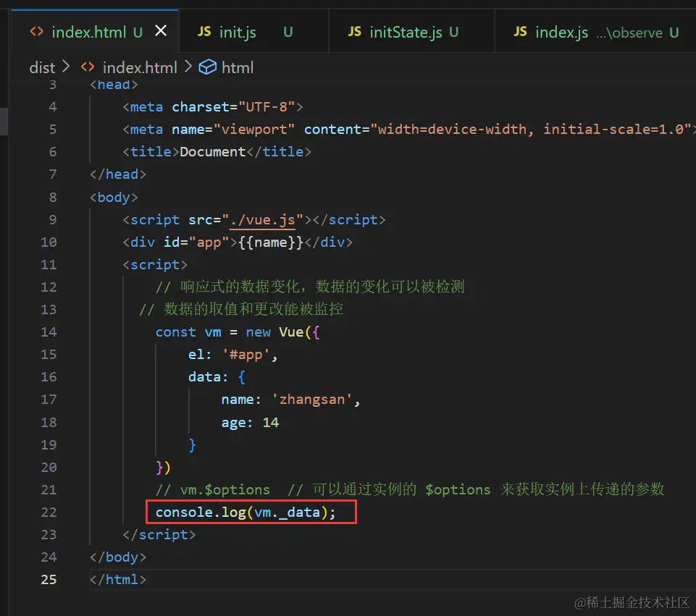696x616 pixels.
Task: Open the init.js tab
Action: [x=253, y=32]
